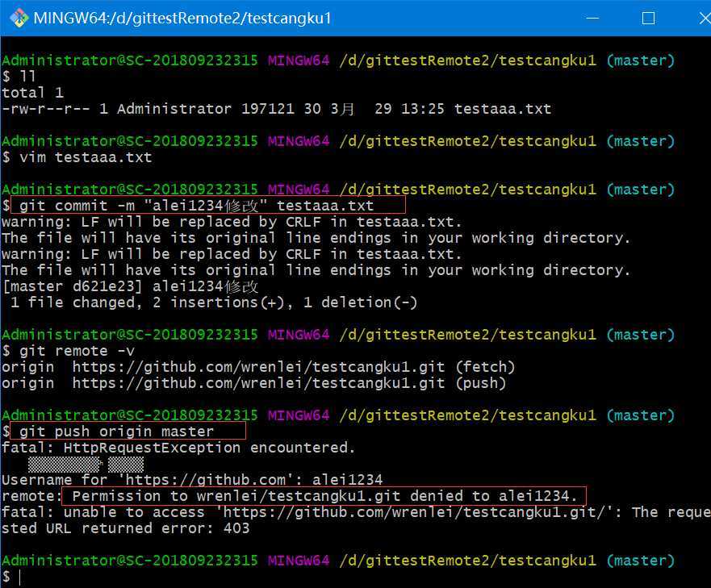The image size is (711, 588).
Task: Click the 'fatal: unable to access' line
Action: pyautogui.click(x=357, y=512)
